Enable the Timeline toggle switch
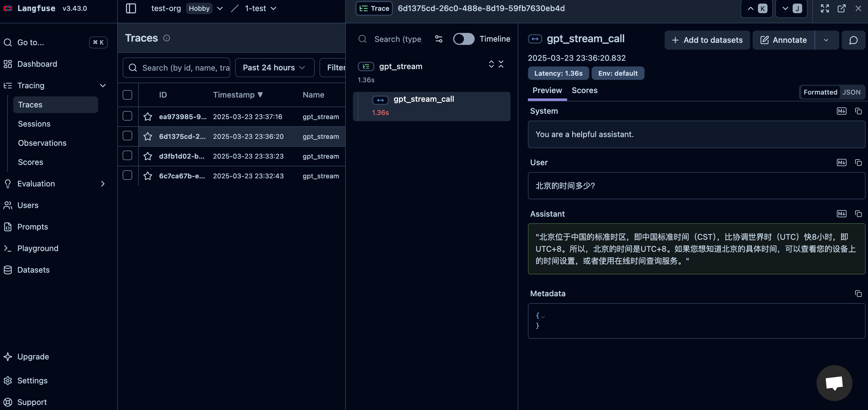Screen dimensions: 868x410 click(x=463, y=39)
